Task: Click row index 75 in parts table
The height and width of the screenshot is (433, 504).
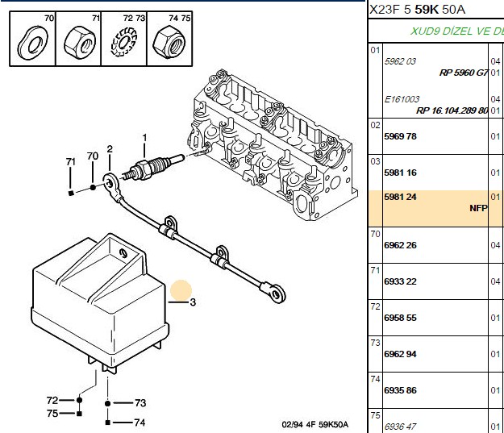Action: 375,415
